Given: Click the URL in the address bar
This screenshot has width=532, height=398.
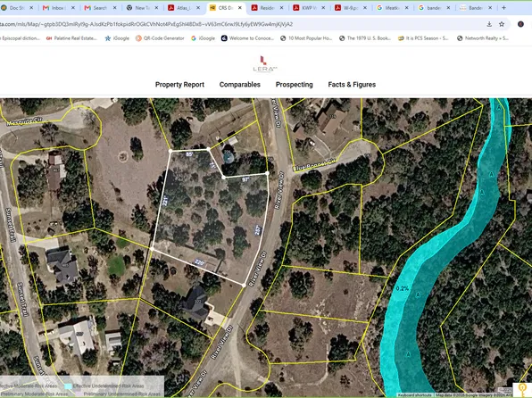Looking at the screenshot, I should coord(146,24).
